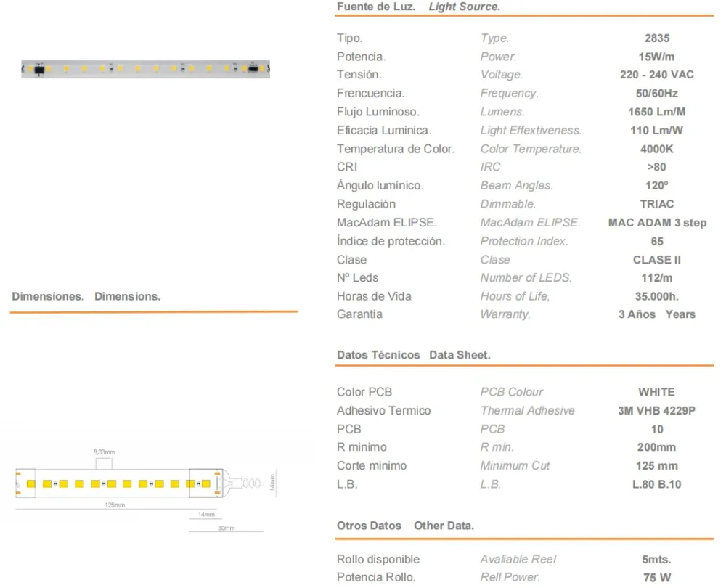Select color temperature value '4000K'
726x588 pixels.
pos(656,149)
